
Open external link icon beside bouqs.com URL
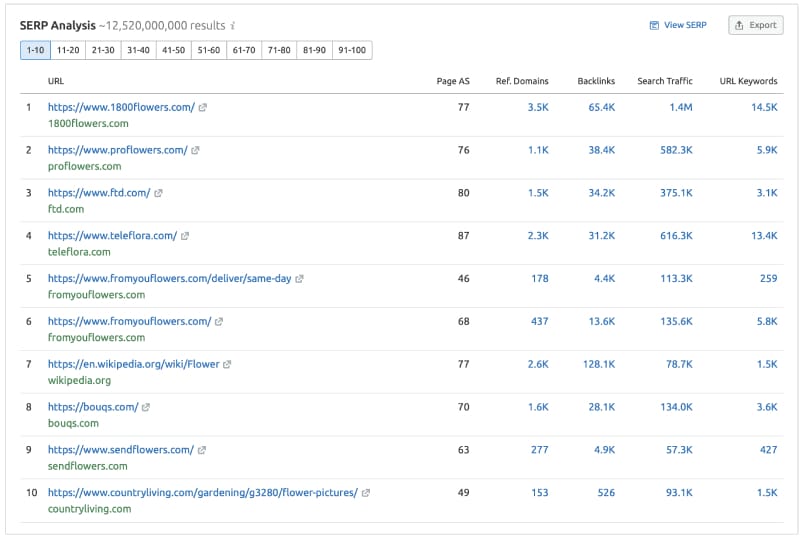pyautogui.click(x=146, y=407)
